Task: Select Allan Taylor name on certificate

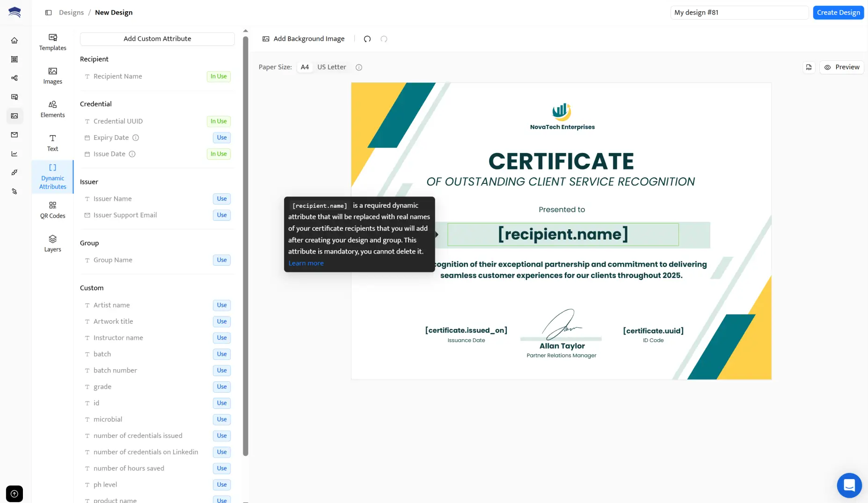Action: pyautogui.click(x=562, y=346)
